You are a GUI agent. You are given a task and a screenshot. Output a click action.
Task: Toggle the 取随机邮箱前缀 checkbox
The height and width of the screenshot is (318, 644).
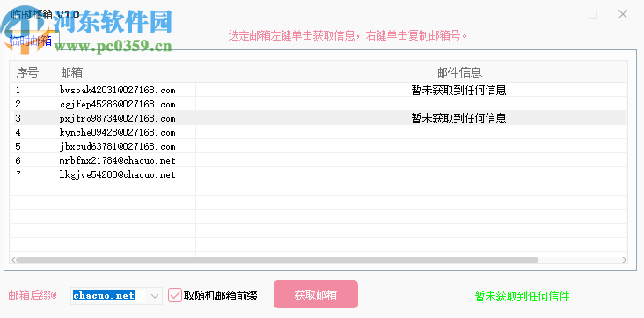(175, 295)
